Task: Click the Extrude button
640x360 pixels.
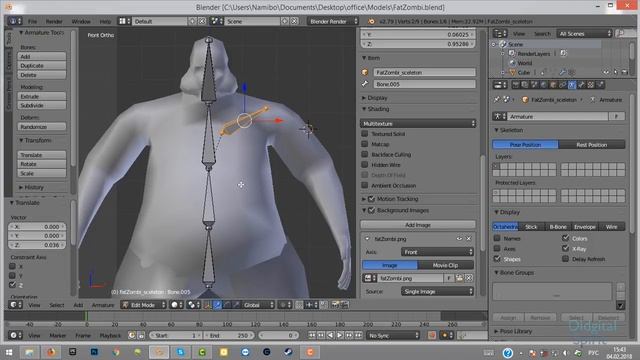Action: point(42,96)
